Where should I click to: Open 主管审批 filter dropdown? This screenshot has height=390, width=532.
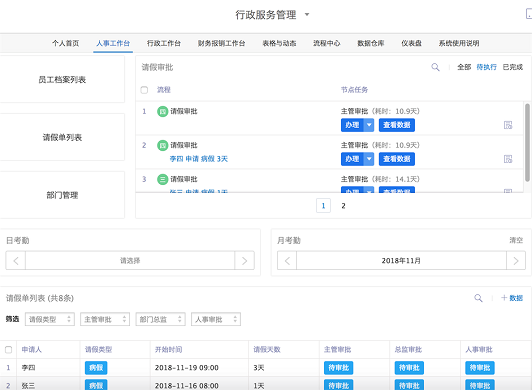click(105, 319)
